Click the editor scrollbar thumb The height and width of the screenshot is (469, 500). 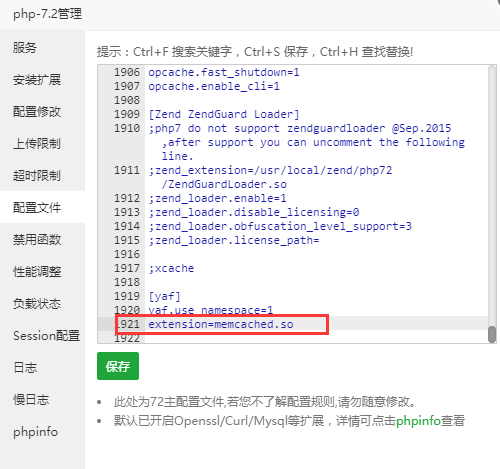click(492, 334)
